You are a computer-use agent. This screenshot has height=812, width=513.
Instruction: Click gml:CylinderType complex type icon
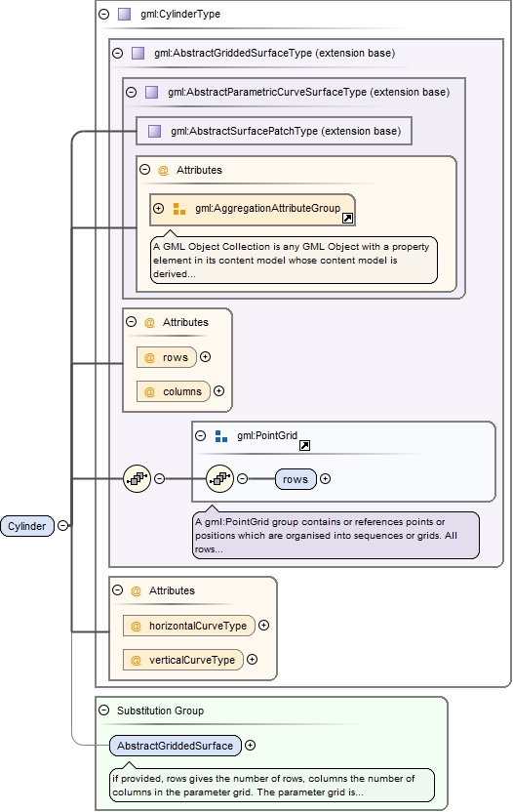pyautogui.click(x=124, y=14)
